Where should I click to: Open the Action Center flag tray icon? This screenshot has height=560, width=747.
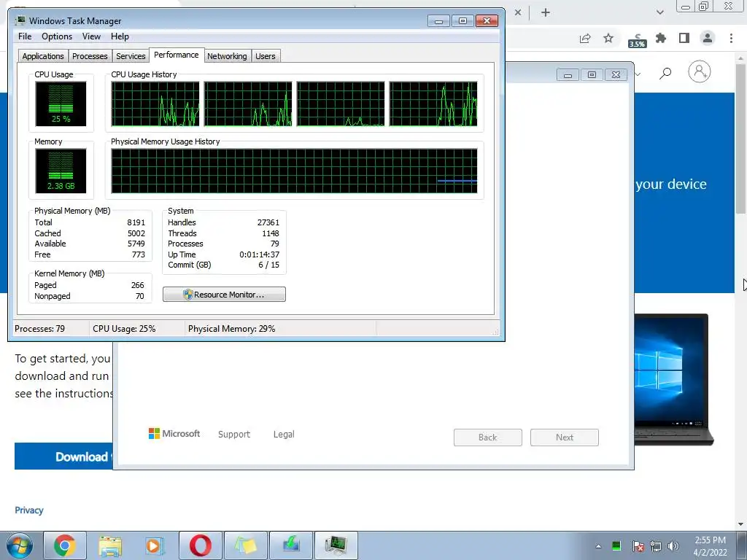click(x=638, y=546)
